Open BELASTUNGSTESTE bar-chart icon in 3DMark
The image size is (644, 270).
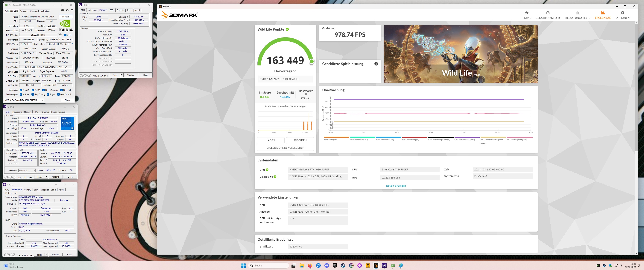click(578, 13)
